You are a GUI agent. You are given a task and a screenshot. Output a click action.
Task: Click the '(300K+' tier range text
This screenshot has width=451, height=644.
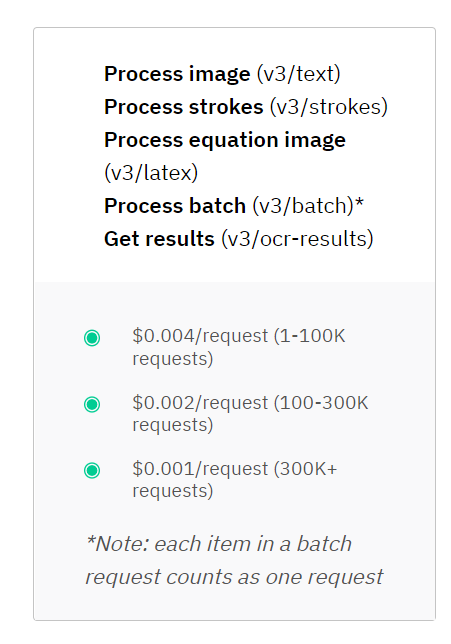(x=306, y=469)
